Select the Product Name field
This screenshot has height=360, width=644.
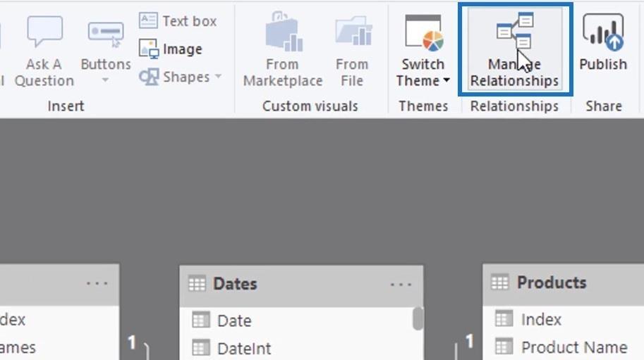pyautogui.click(x=573, y=347)
